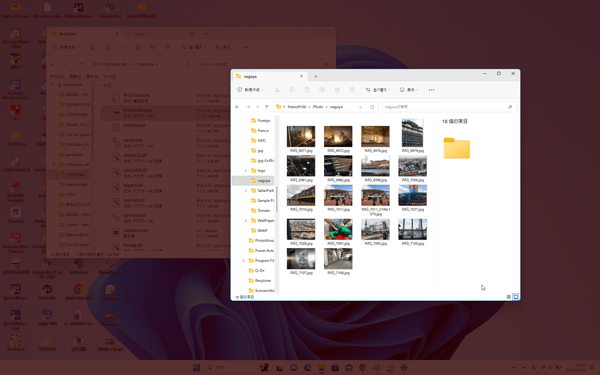Go back using the nagoya window back arrow
This screenshot has height=375, width=600.
237,107
